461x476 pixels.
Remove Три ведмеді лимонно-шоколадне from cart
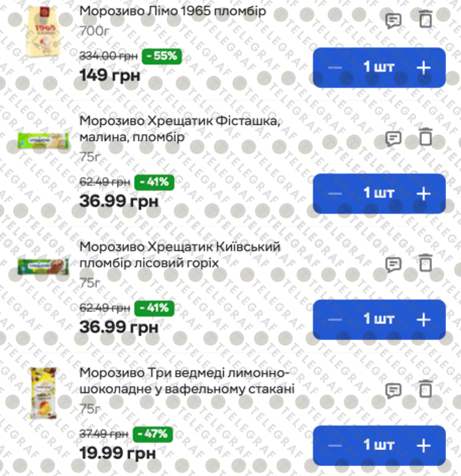(426, 389)
